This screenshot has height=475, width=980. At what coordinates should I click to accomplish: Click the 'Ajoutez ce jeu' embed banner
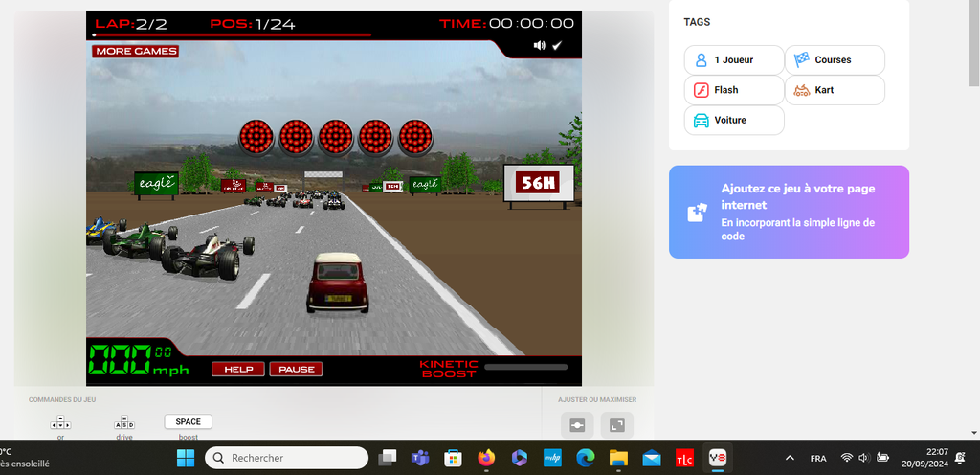789,212
